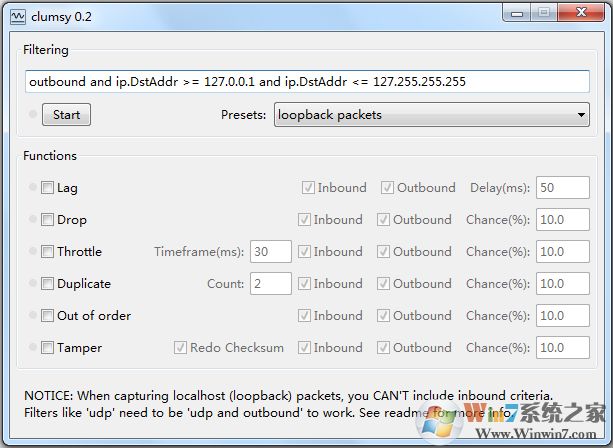Viewport: 613px width, 448px height.
Task: Click the Duplicate Chance(%) field
Action: pyautogui.click(x=563, y=283)
